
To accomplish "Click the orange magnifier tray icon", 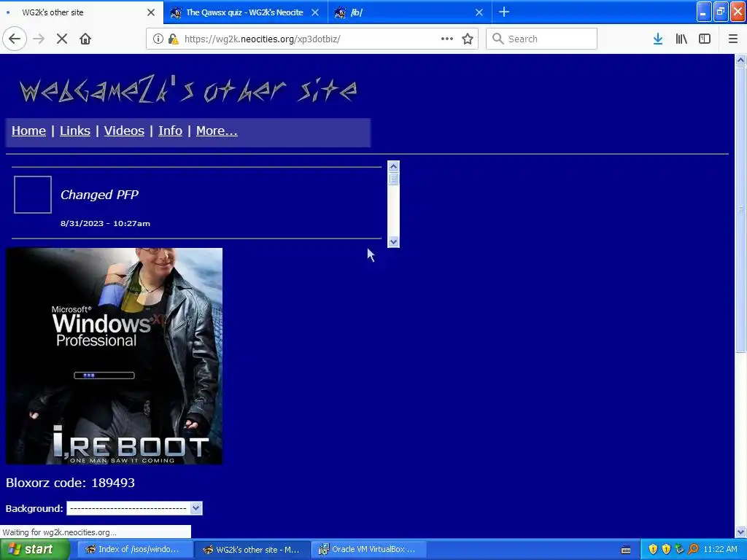I will [x=693, y=550].
